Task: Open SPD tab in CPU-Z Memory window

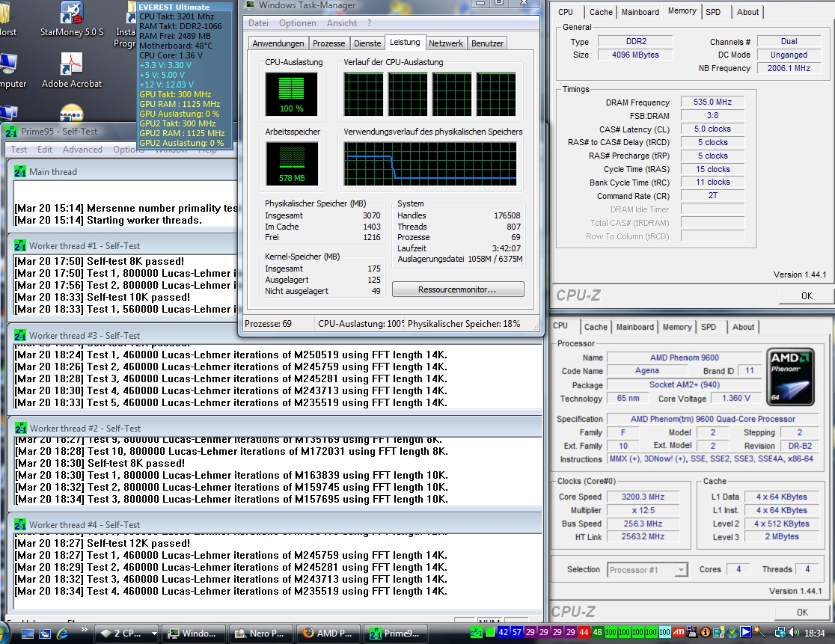Action: coord(713,12)
